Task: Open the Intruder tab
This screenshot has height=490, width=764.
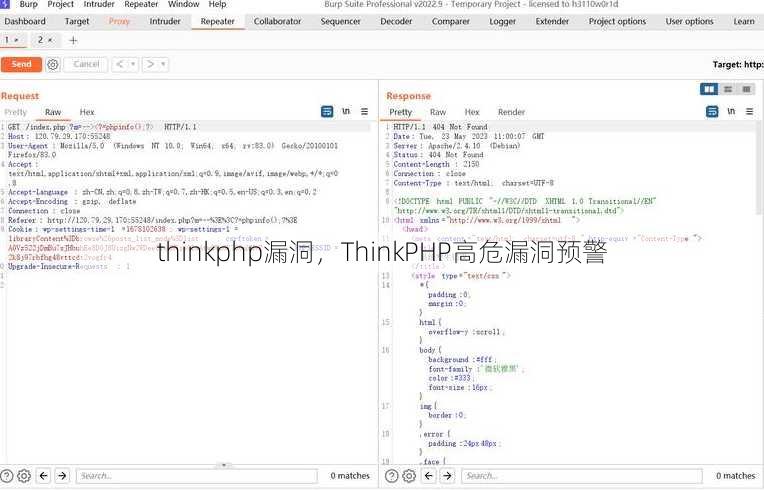Action: tap(165, 21)
